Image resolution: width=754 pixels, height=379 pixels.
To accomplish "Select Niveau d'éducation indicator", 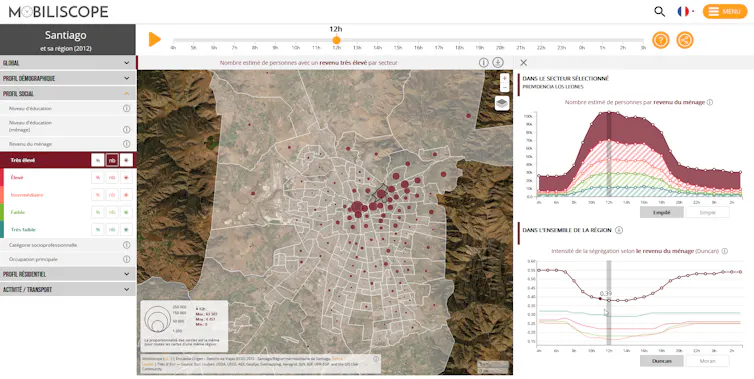I will [30, 109].
